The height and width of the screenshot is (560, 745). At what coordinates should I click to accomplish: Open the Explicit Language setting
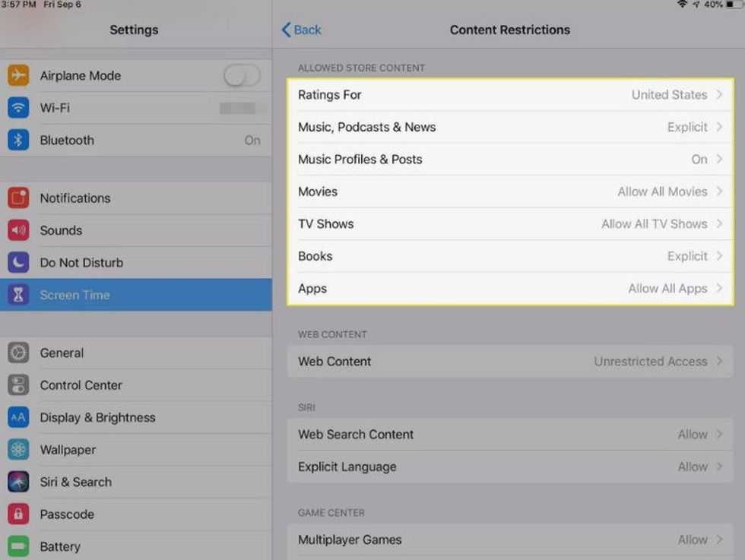[x=509, y=467]
